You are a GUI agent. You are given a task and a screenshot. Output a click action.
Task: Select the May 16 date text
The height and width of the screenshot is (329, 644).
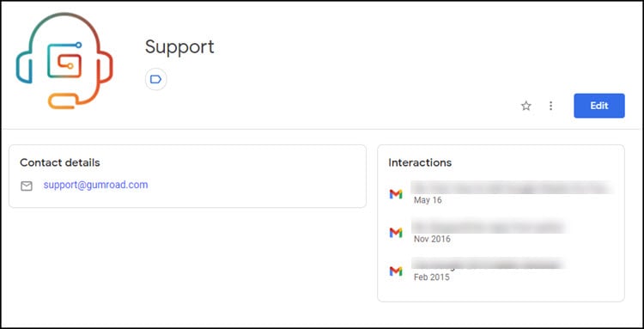coord(428,200)
